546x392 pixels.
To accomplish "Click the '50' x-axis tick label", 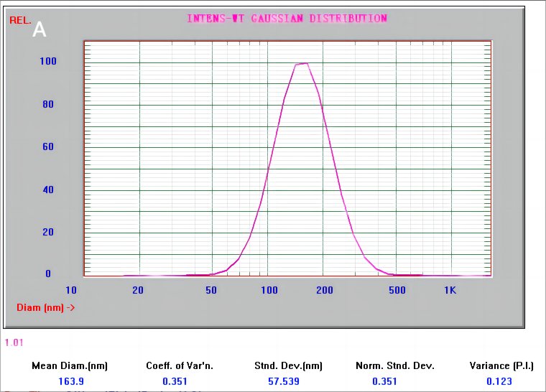I will (211, 290).
